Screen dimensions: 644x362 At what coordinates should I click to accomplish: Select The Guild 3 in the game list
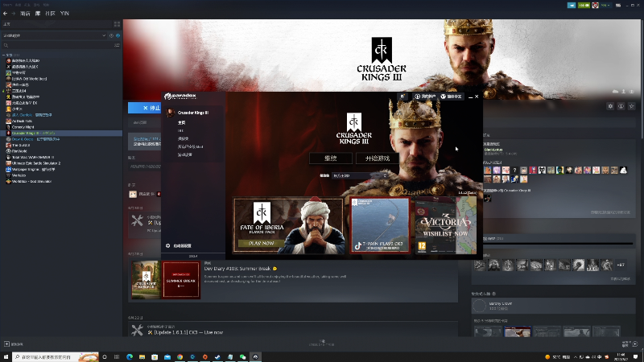(x=21, y=146)
